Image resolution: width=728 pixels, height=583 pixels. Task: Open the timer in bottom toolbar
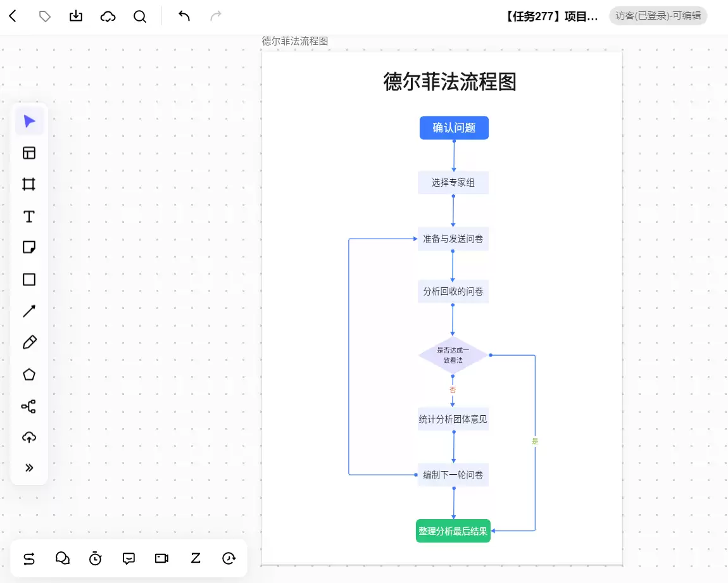click(x=95, y=558)
